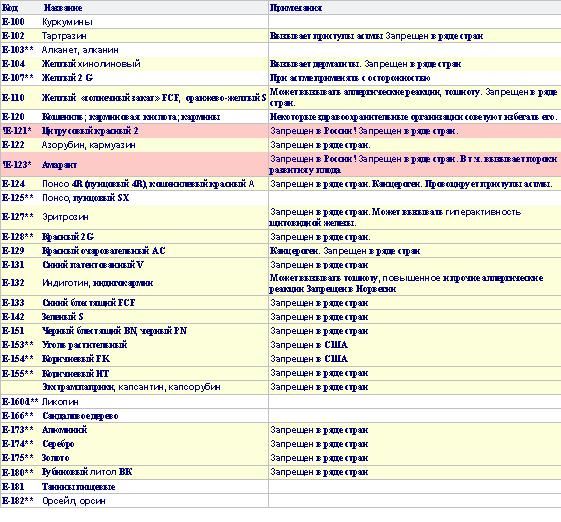Click the E-142 code cell
The height and width of the screenshot is (522, 561).
13,317
